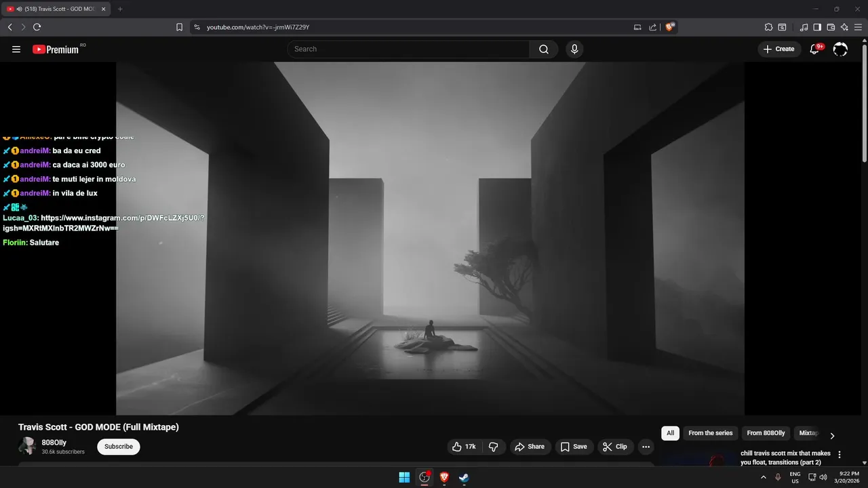Open Brave Shields lion icon
The width and height of the screenshot is (868, 488).
coord(670,27)
